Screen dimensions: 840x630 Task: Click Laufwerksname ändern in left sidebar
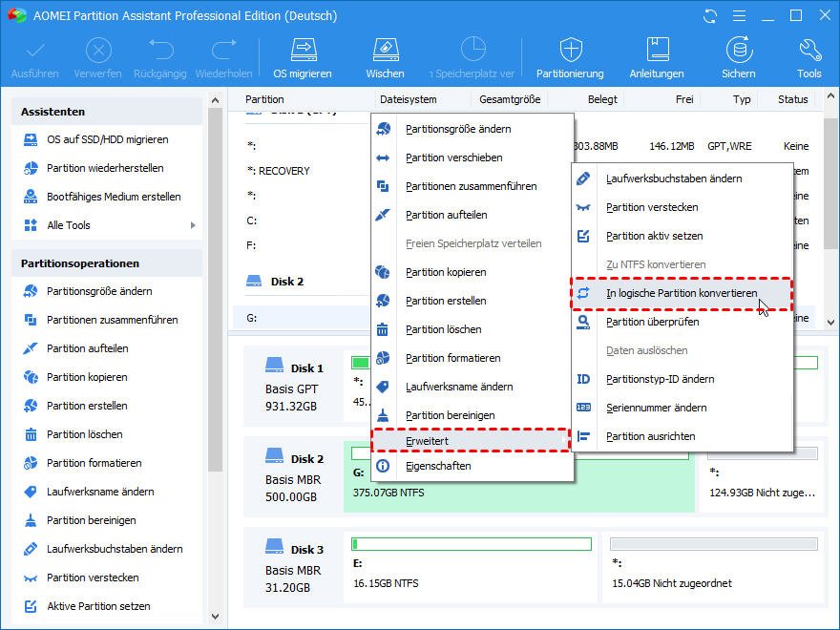(100, 492)
